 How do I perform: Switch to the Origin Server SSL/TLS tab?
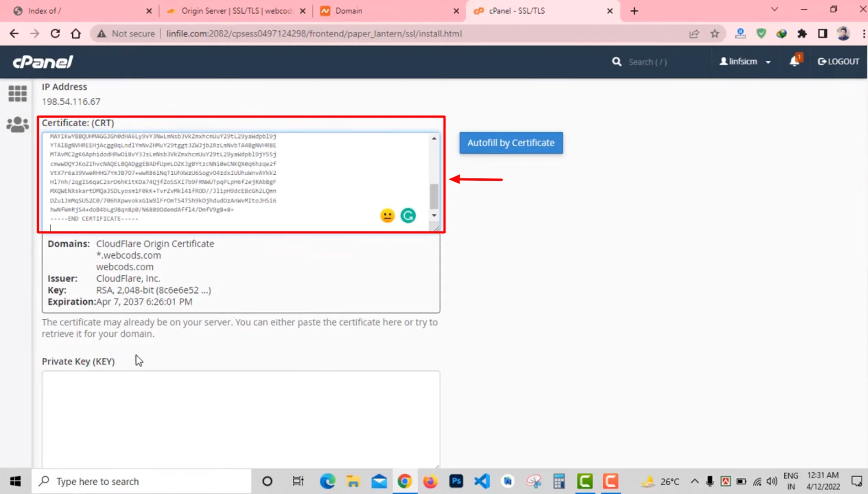[x=236, y=11]
